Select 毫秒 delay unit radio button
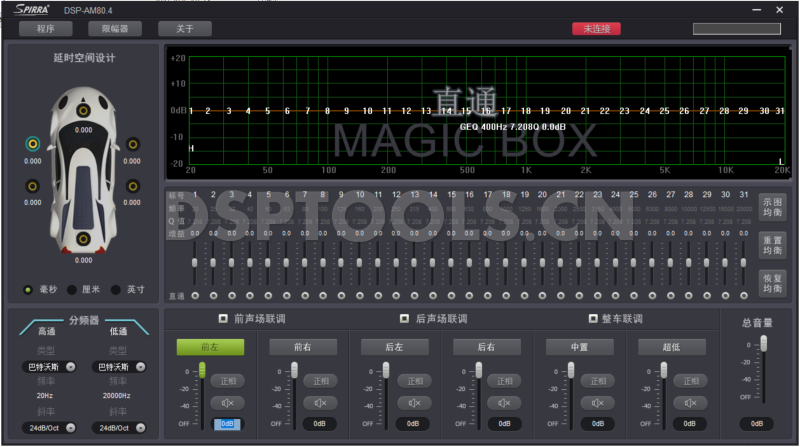This screenshot has width=800, height=447. [28, 290]
